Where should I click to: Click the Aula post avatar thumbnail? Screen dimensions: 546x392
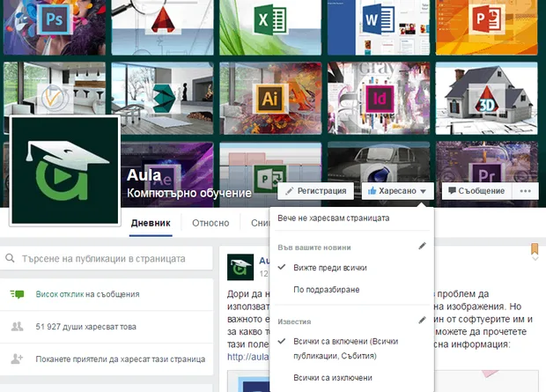tap(240, 267)
